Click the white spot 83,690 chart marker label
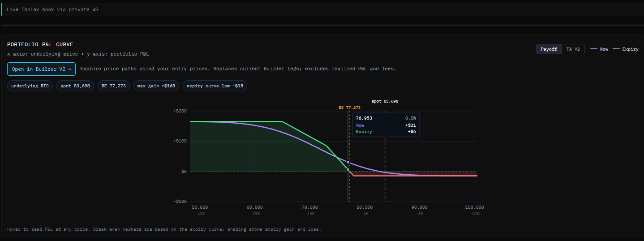The image size is (644, 241). click(x=385, y=101)
